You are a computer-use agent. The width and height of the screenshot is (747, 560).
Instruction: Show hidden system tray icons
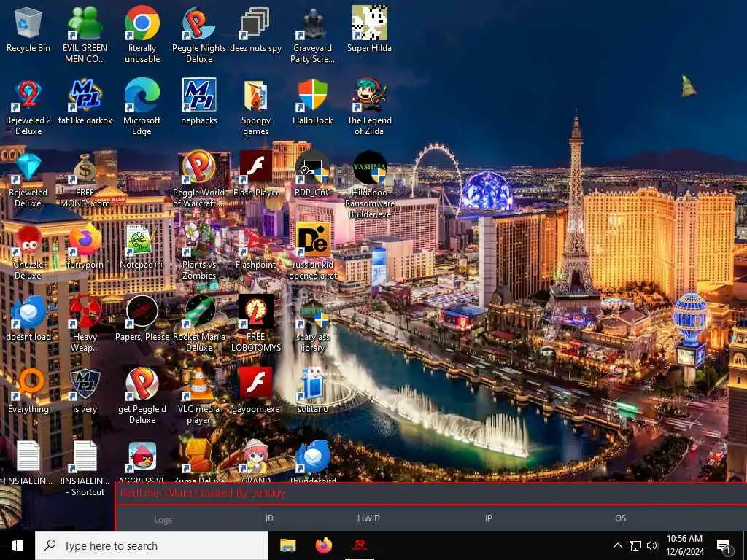click(617, 545)
